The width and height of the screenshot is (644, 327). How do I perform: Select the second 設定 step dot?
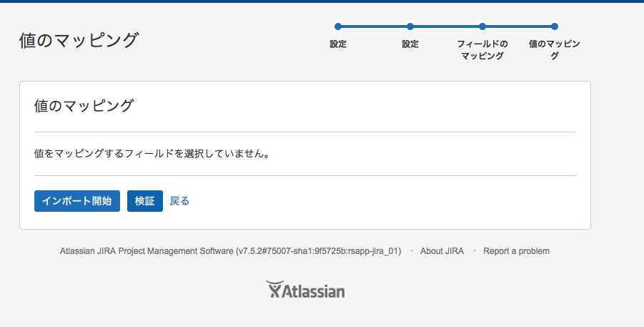click(x=410, y=26)
